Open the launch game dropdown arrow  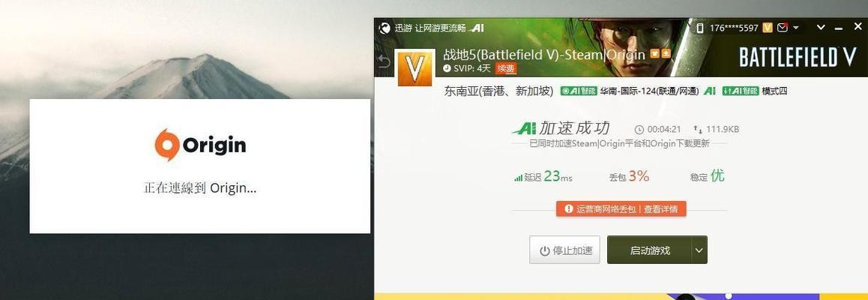pos(699,250)
